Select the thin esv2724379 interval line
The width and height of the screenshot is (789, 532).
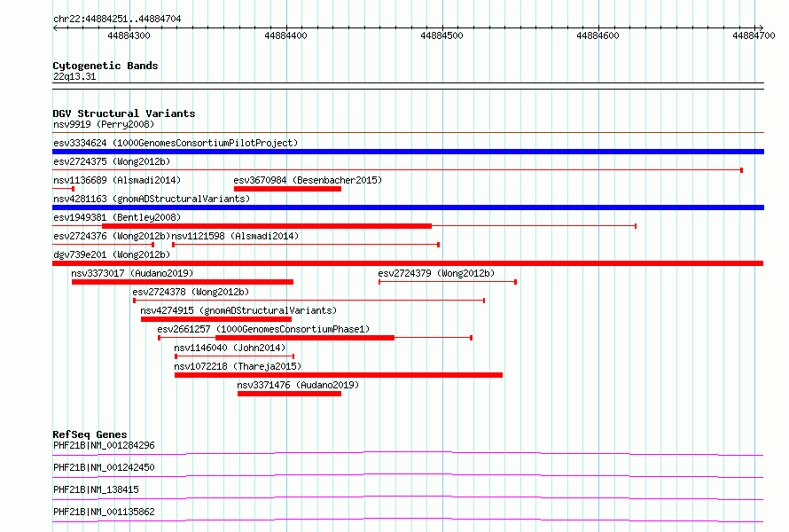point(448,282)
